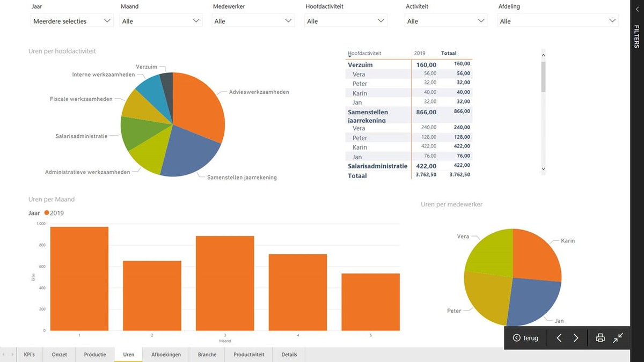Go to the next report page with the right chevron

(x=576, y=338)
